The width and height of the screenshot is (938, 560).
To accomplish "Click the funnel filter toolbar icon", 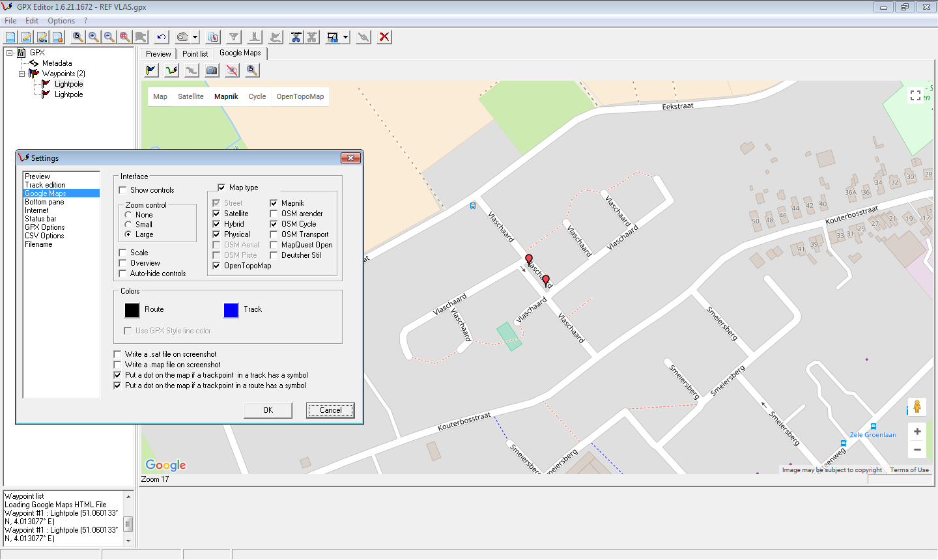I will (x=234, y=37).
